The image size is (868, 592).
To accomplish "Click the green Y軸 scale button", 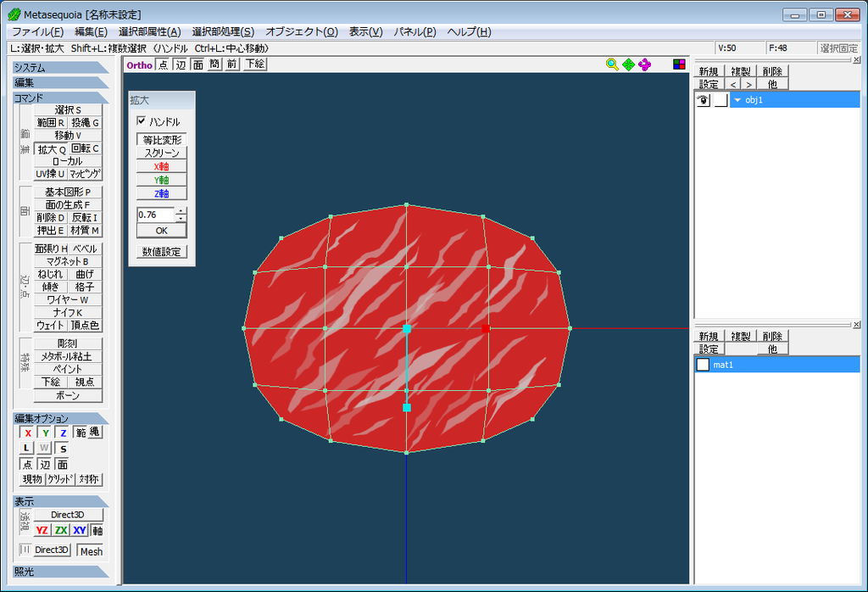I will pyautogui.click(x=162, y=180).
